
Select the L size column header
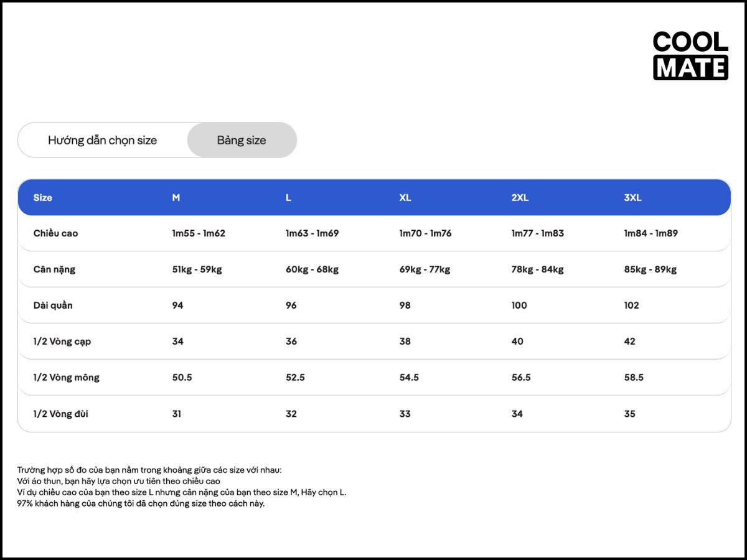(x=288, y=197)
